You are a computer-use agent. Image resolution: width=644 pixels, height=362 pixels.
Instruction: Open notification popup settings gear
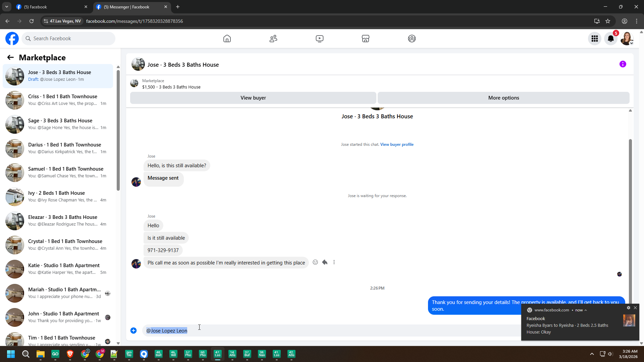click(629, 308)
